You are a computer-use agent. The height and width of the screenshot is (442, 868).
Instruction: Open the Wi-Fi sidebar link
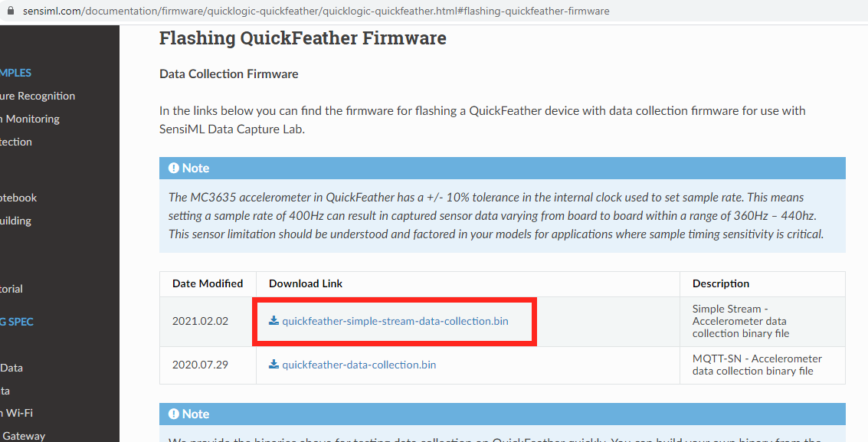pos(17,413)
